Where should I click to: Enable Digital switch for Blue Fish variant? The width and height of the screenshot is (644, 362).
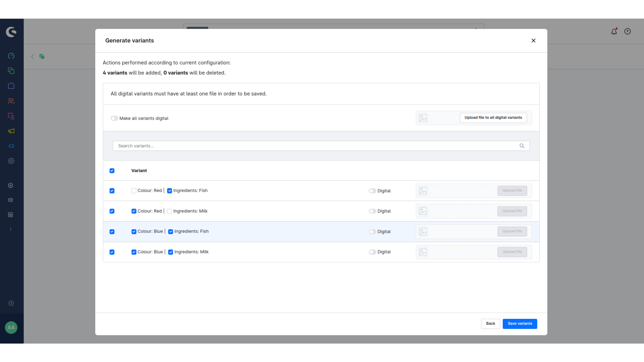coord(372,232)
